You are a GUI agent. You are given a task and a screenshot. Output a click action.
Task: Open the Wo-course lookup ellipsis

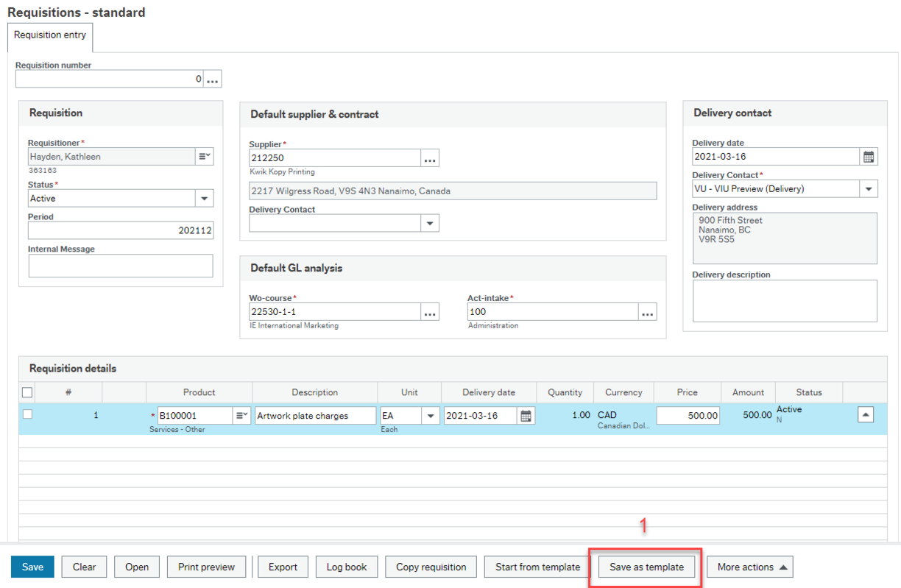tap(429, 311)
